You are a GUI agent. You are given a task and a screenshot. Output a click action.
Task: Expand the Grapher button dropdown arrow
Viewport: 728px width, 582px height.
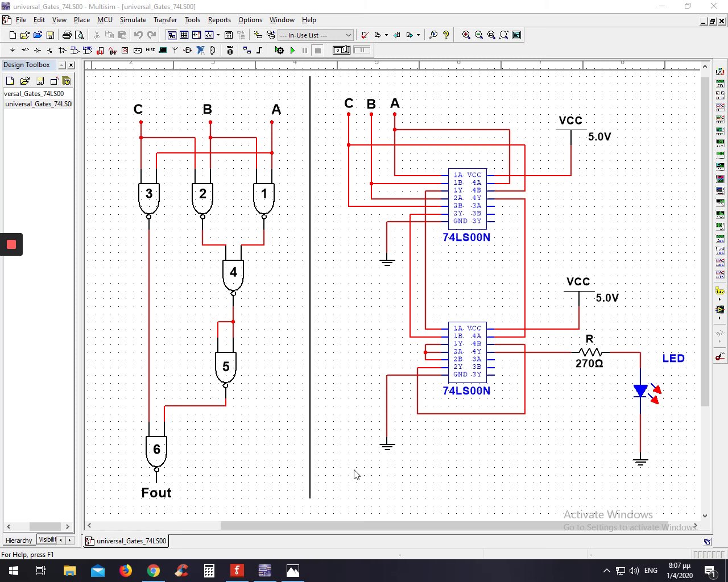218,35
